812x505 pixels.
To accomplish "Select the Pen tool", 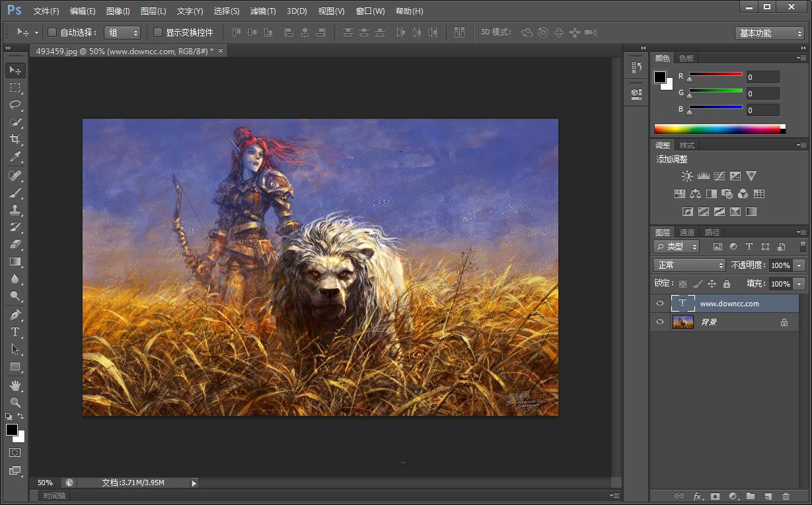I will [x=15, y=315].
